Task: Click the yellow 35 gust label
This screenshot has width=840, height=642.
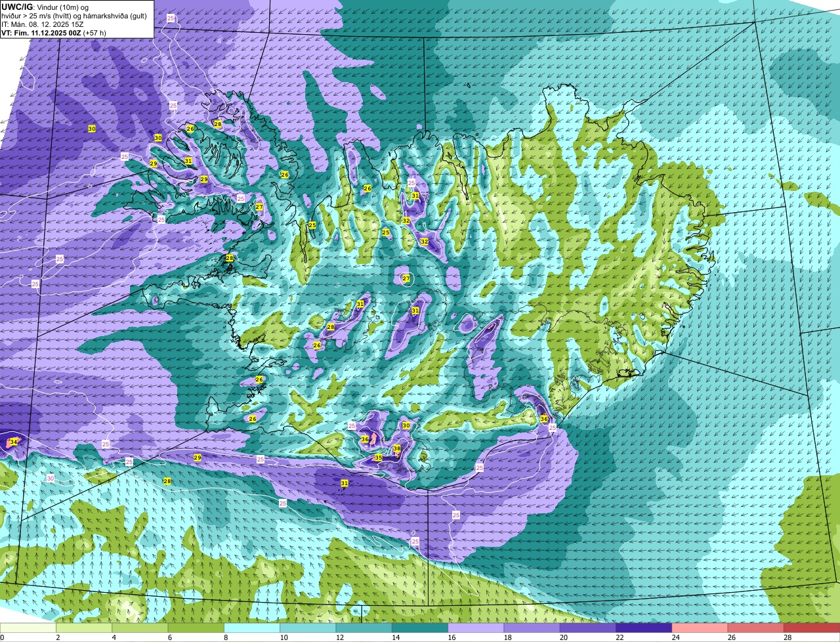Action: 378,458
